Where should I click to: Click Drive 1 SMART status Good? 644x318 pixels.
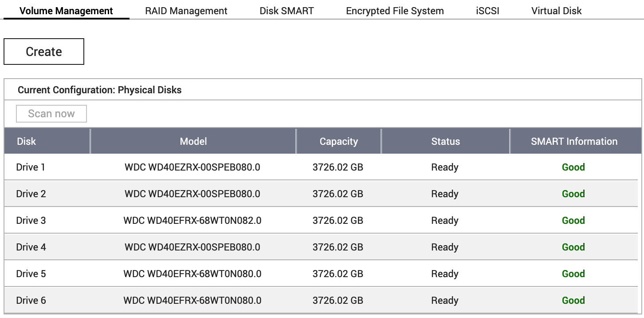click(x=573, y=167)
